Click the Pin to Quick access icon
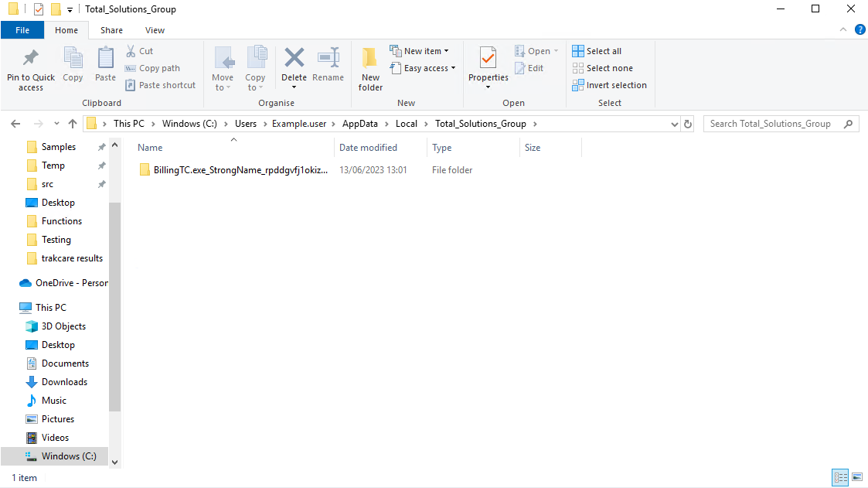 click(x=31, y=60)
